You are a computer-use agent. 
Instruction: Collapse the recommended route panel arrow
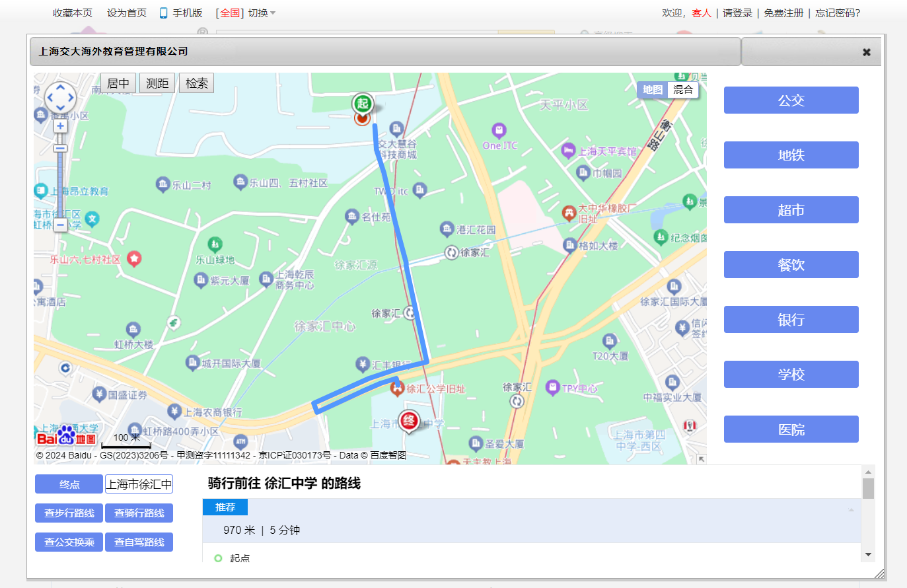[x=851, y=509]
